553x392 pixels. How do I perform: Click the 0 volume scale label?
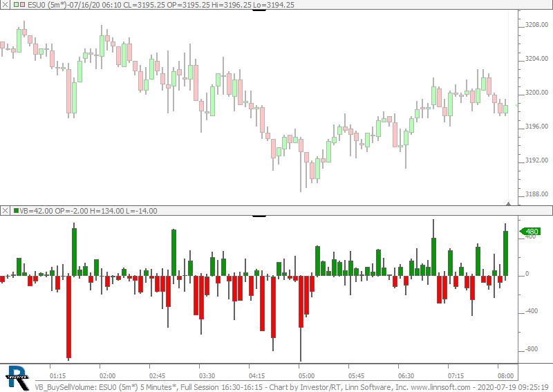point(527,274)
